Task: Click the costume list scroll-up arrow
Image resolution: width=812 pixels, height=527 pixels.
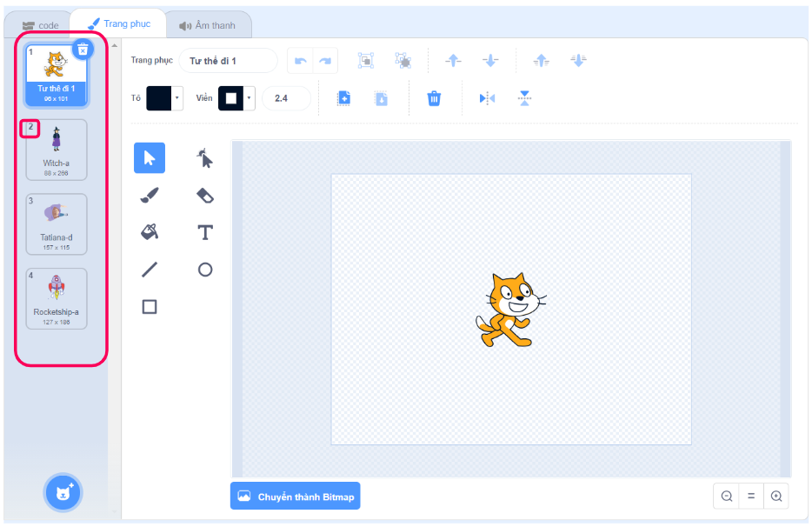Action: [115, 46]
